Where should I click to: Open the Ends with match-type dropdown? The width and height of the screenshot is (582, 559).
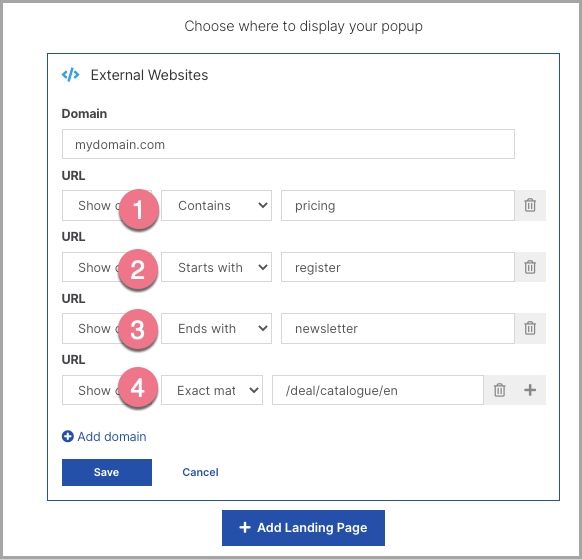tap(216, 328)
